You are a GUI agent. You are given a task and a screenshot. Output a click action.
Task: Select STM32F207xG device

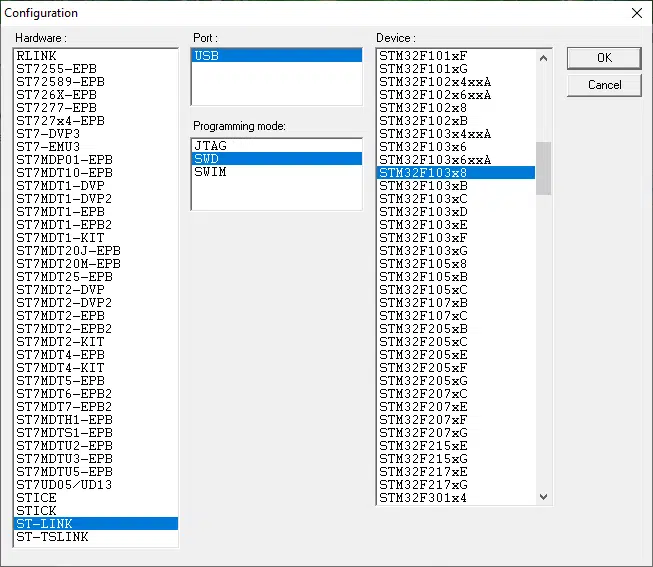click(456, 433)
